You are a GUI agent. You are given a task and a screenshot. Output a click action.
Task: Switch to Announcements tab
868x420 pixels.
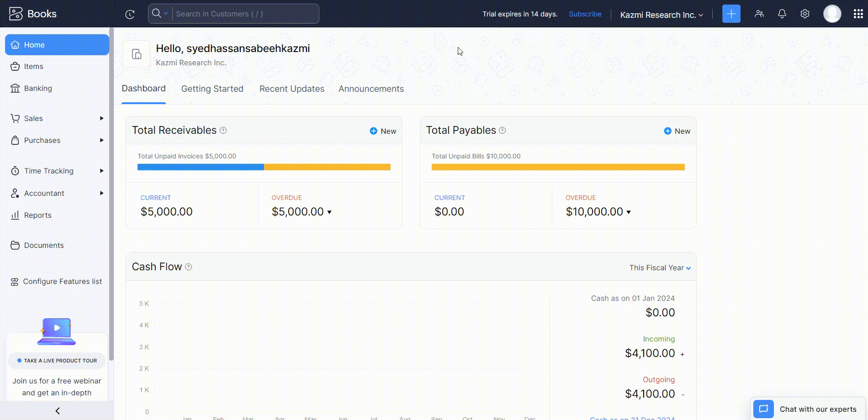coord(371,89)
